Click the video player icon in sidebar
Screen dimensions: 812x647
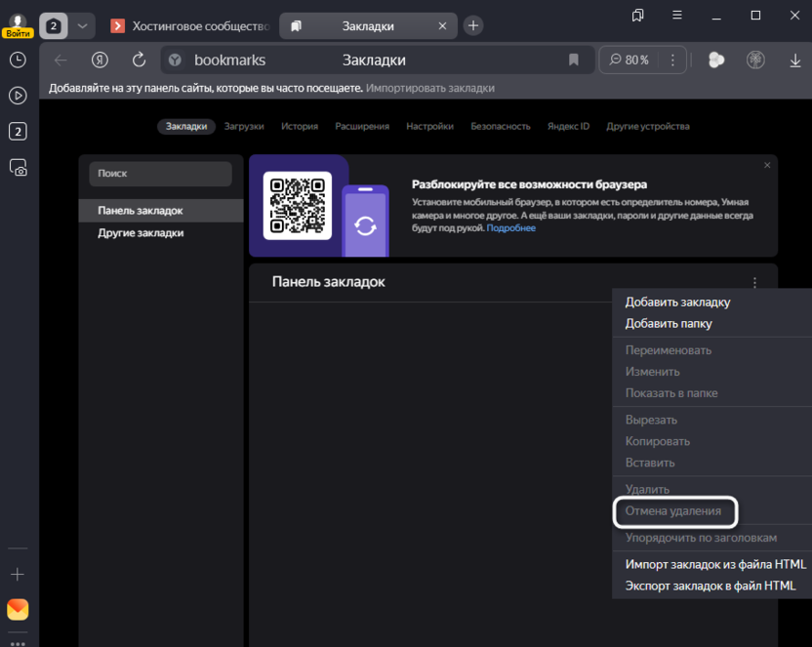18,96
